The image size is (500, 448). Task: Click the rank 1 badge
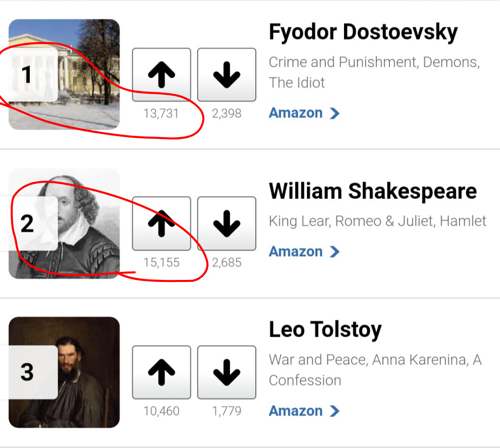(28, 75)
